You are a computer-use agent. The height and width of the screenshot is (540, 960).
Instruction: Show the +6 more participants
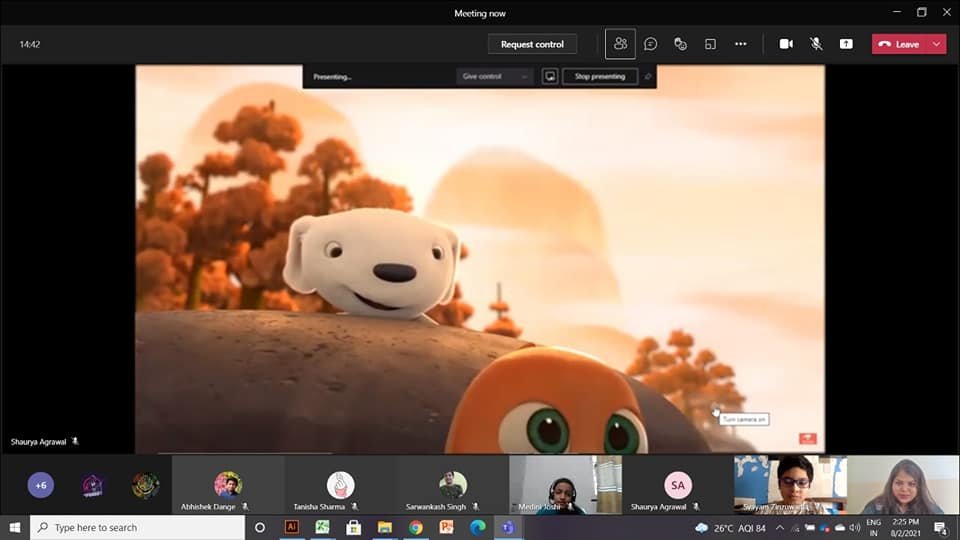pyautogui.click(x=40, y=485)
